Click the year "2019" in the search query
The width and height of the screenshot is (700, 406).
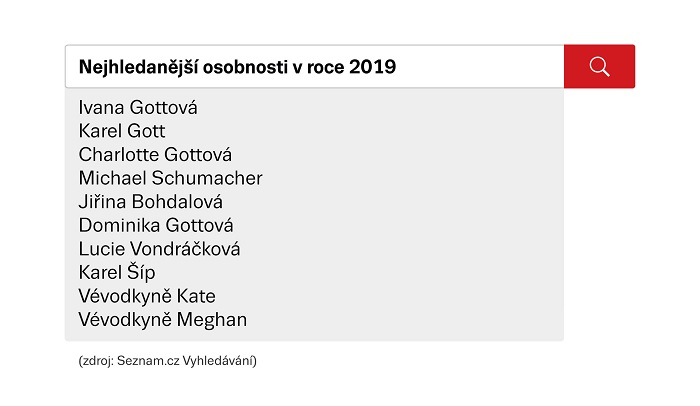(372, 67)
